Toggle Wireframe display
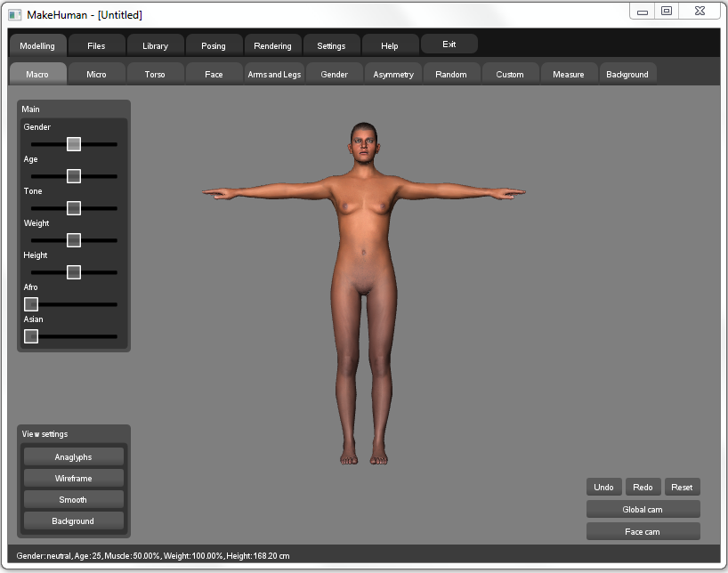The height and width of the screenshot is (573, 728). pyautogui.click(x=73, y=479)
